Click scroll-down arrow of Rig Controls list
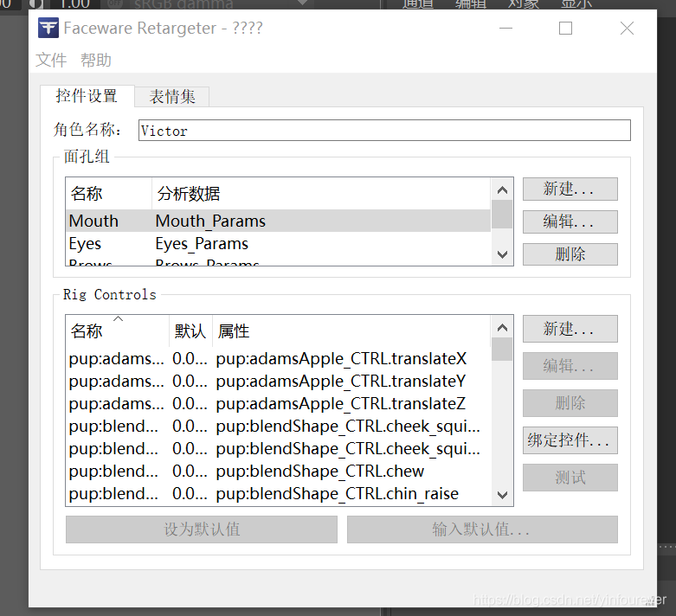This screenshot has height=616, width=676. click(x=502, y=495)
